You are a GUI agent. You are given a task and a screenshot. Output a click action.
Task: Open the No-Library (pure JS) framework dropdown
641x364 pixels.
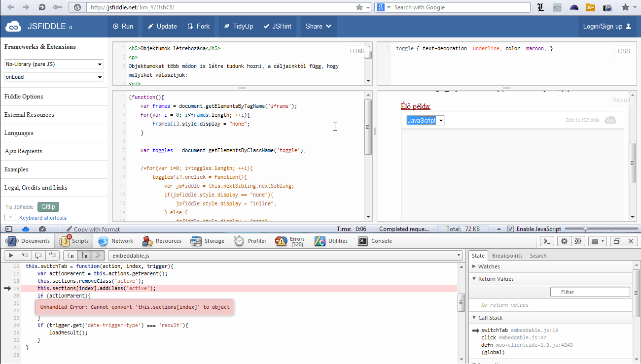point(54,64)
